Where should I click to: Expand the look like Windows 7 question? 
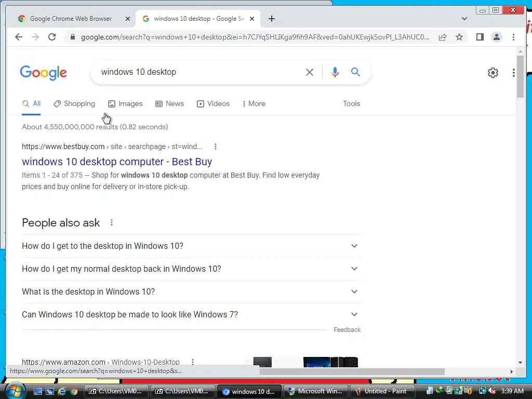[x=191, y=314]
